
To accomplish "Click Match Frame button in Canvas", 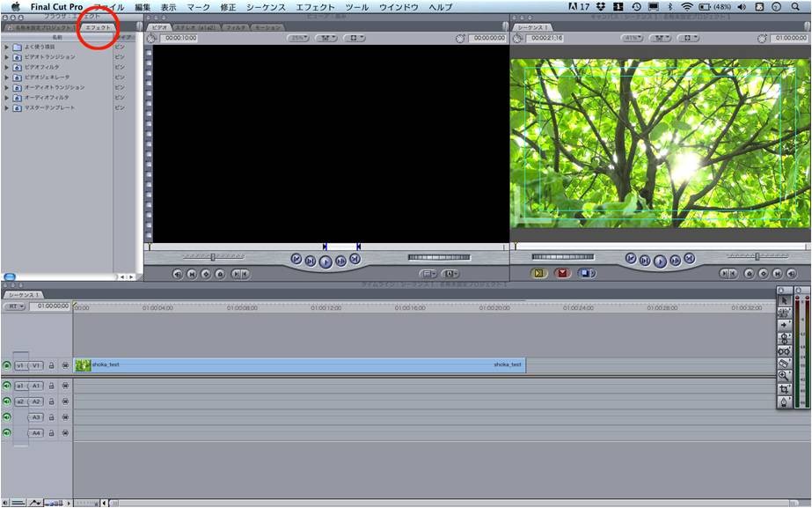I will (x=791, y=273).
